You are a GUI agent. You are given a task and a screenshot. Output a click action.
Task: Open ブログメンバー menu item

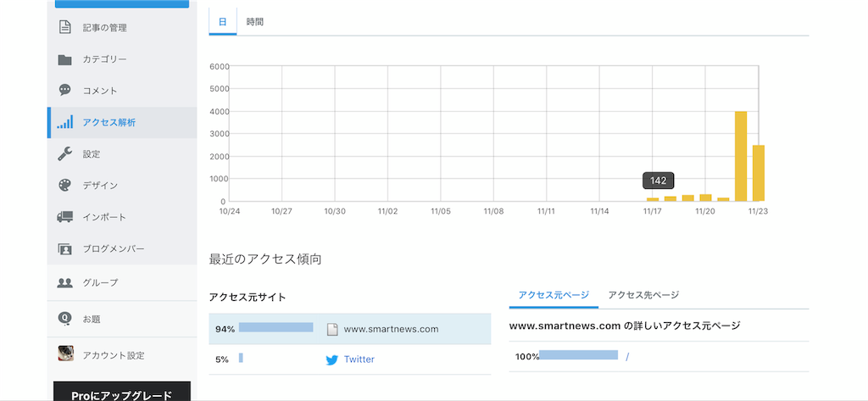pos(122,248)
